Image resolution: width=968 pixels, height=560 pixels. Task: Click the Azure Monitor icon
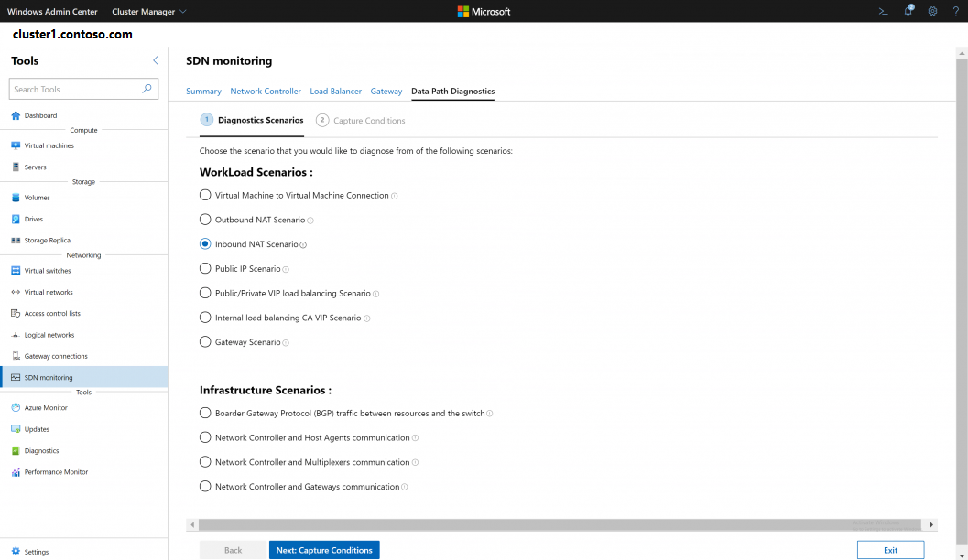[16, 408]
